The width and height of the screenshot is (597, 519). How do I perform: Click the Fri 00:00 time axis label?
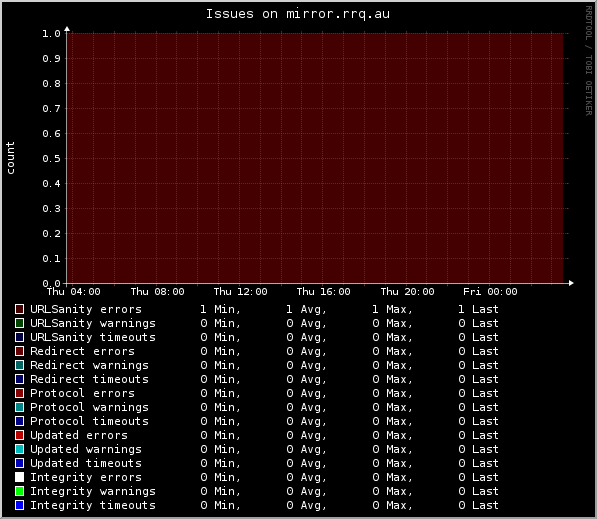click(x=490, y=292)
